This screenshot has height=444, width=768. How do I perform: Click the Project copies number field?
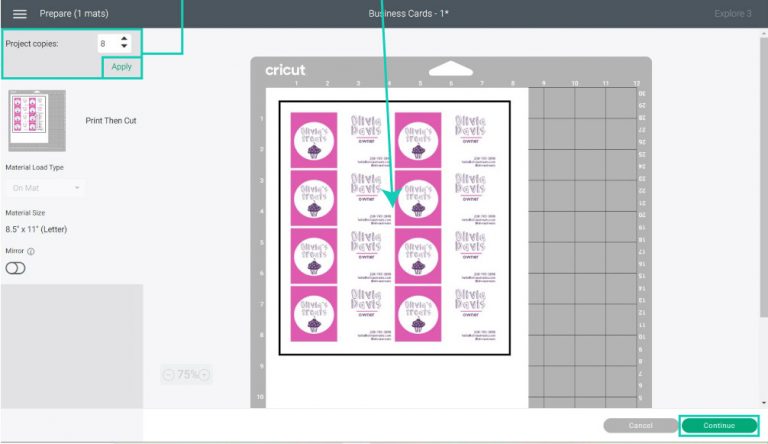click(109, 44)
